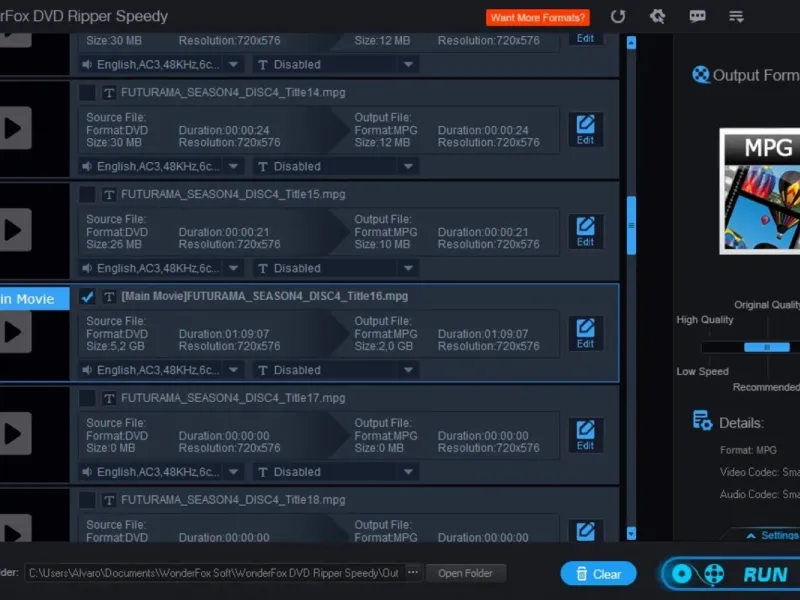This screenshot has width=800, height=600.
Task: Click the refresh/reload icon in the top bar
Action: point(618,17)
